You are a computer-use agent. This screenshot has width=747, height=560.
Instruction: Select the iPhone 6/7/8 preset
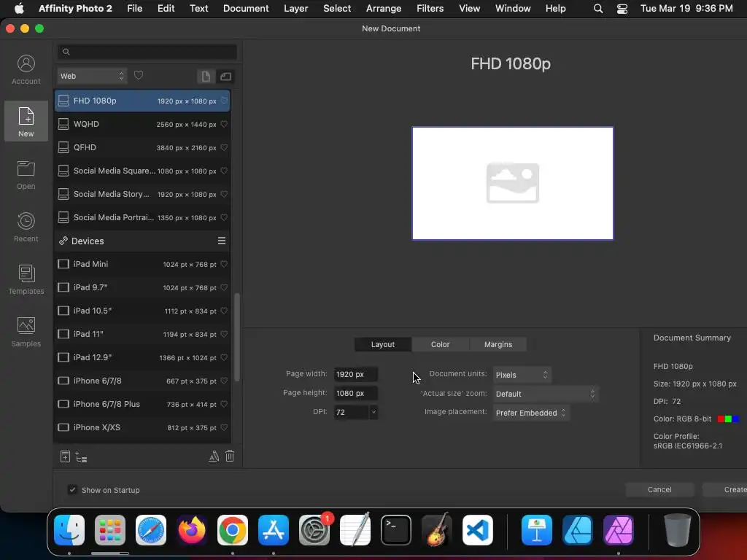click(142, 381)
